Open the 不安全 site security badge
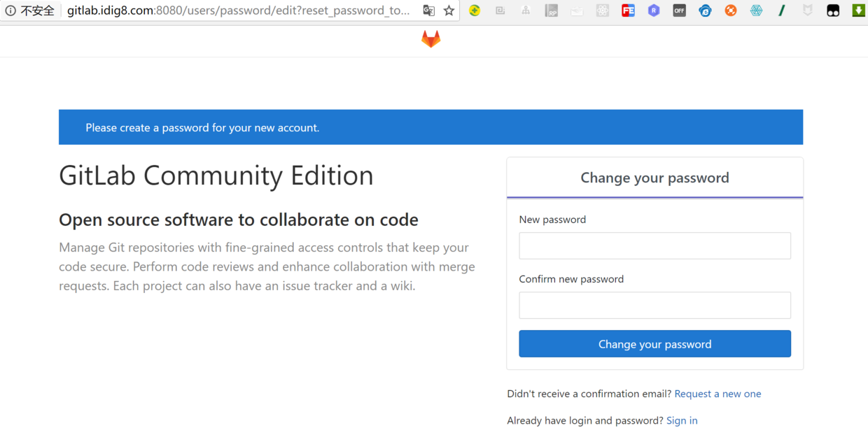This screenshot has width=868, height=444. (x=29, y=10)
